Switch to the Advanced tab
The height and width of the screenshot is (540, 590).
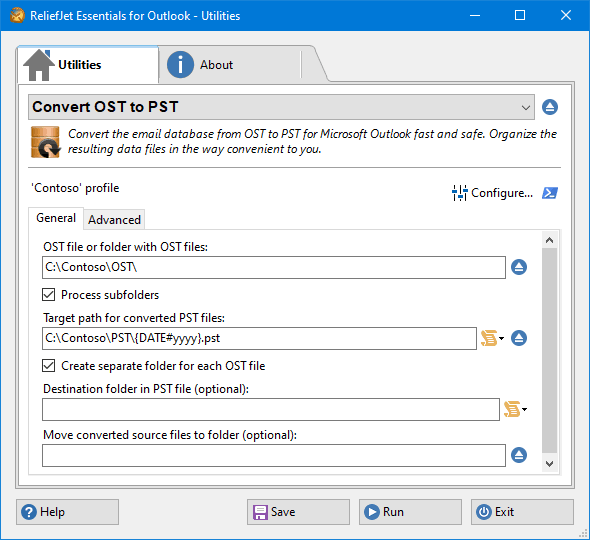(x=114, y=220)
